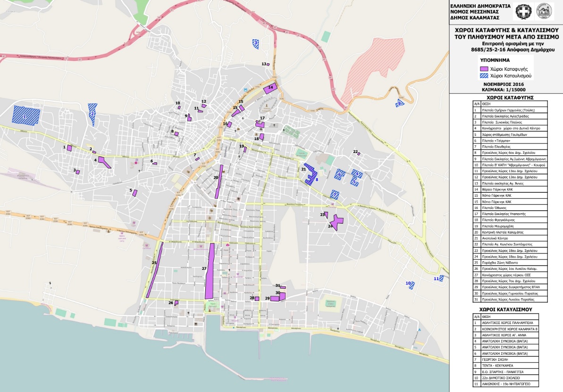Image resolution: width=563 pixels, height=392 pixels.
Task: Select purple refuge area 20 on the map
Action: point(219,182)
